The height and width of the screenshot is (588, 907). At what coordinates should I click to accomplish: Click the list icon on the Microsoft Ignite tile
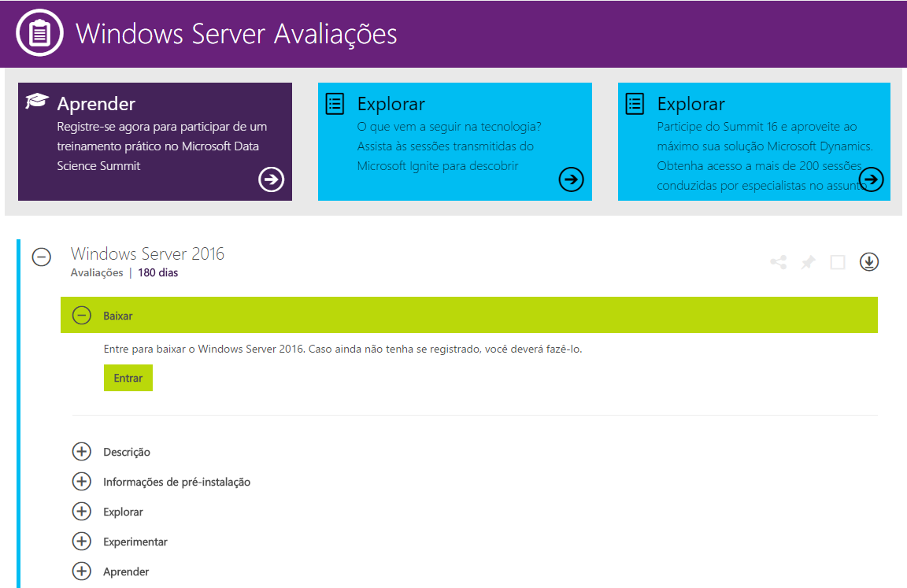pyautogui.click(x=335, y=104)
